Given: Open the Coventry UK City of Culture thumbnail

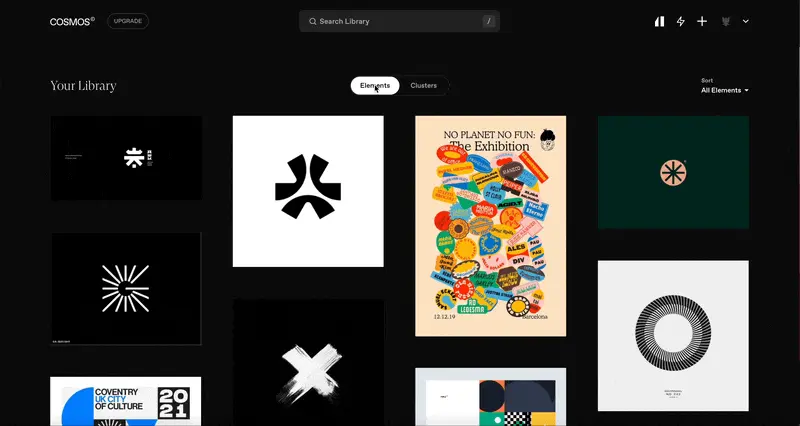Looking at the screenshot, I should [126, 402].
